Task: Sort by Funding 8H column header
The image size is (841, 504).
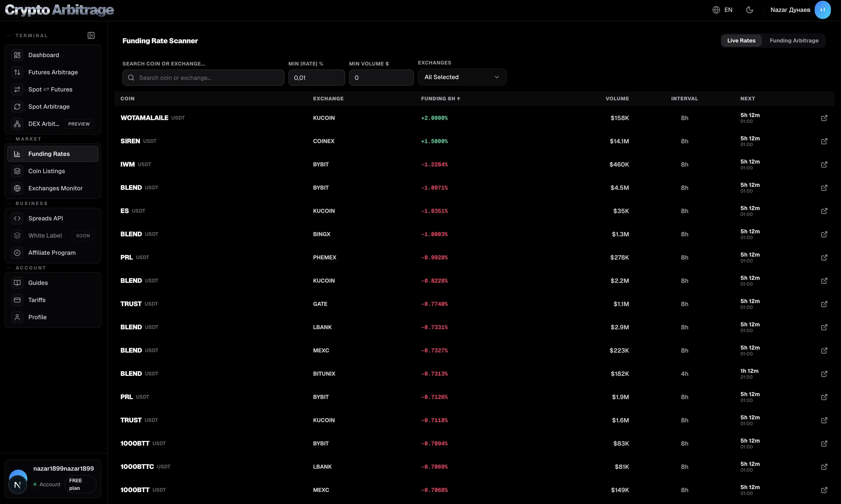Action: point(440,99)
